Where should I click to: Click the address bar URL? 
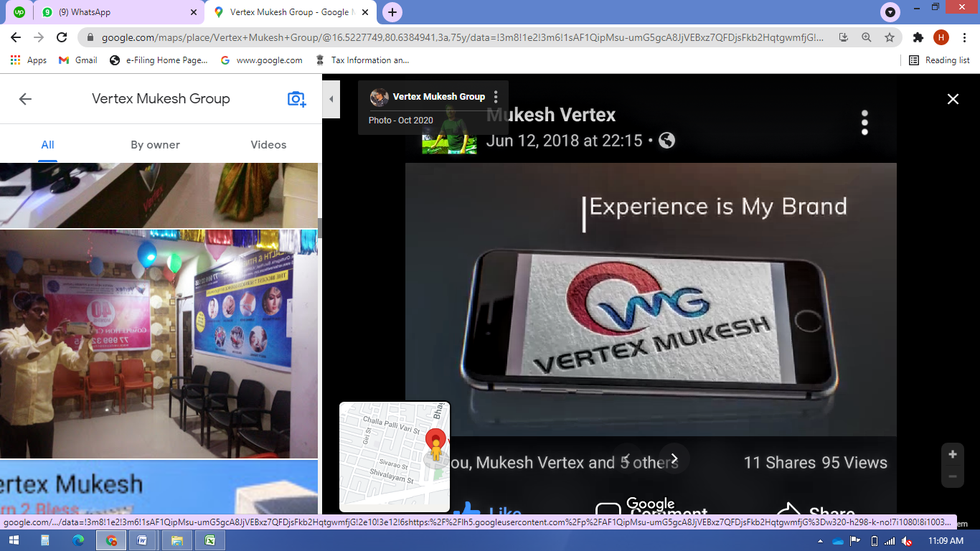[463, 37]
